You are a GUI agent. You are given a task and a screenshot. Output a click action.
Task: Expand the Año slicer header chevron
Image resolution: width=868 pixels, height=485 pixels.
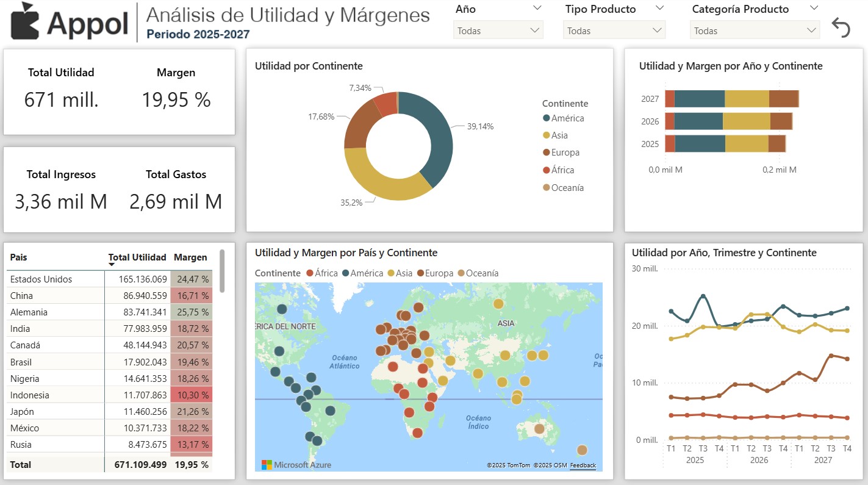pyautogui.click(x=537, y=8)
